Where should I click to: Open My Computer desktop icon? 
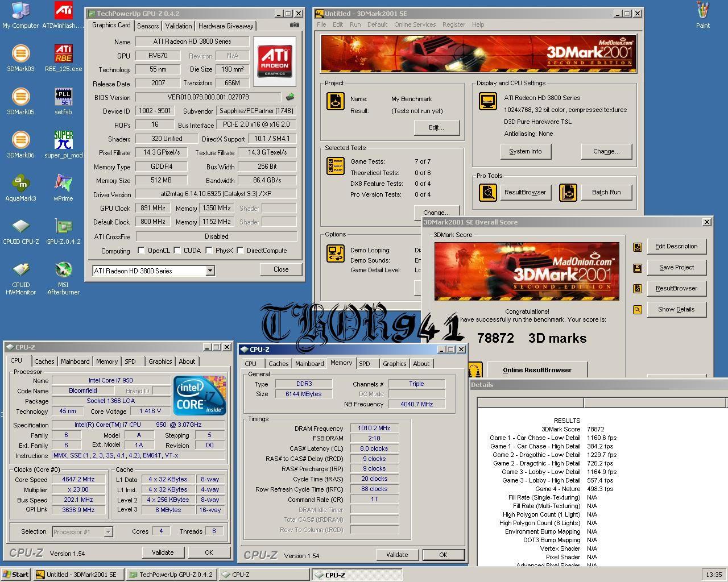click(20, 15)
